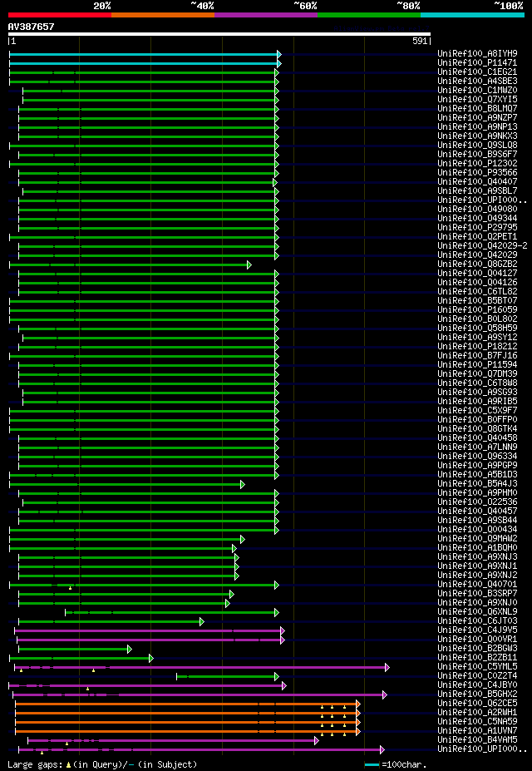Click the arrowhead ending the B4VAM5 alignment
The image size is (532, 771).
click(x=317, y=740)
